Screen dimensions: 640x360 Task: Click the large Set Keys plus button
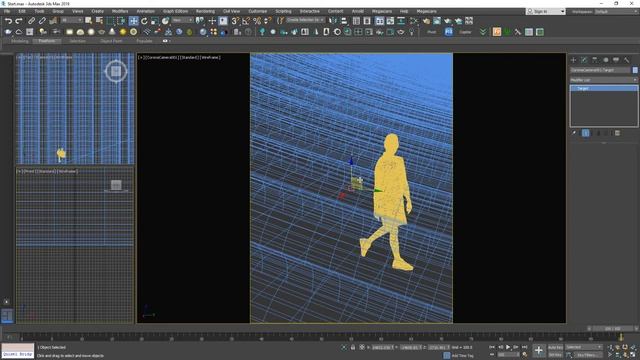point(538,351)
